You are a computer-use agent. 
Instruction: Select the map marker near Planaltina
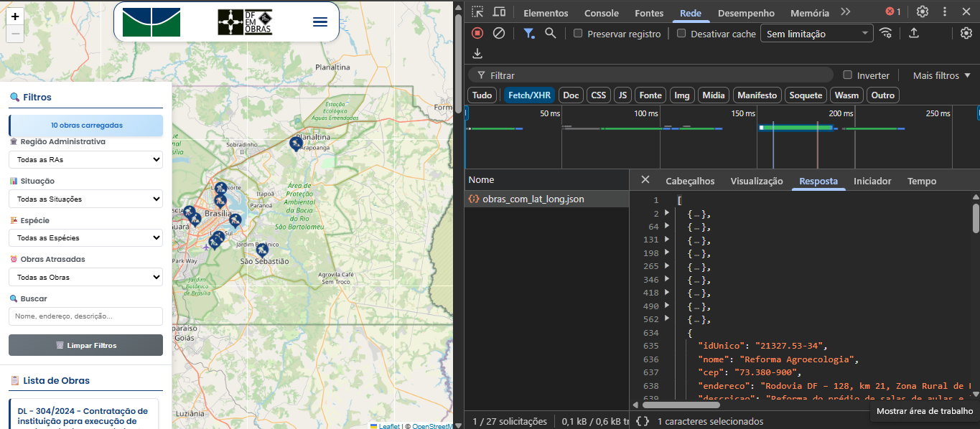coord(296,143)
